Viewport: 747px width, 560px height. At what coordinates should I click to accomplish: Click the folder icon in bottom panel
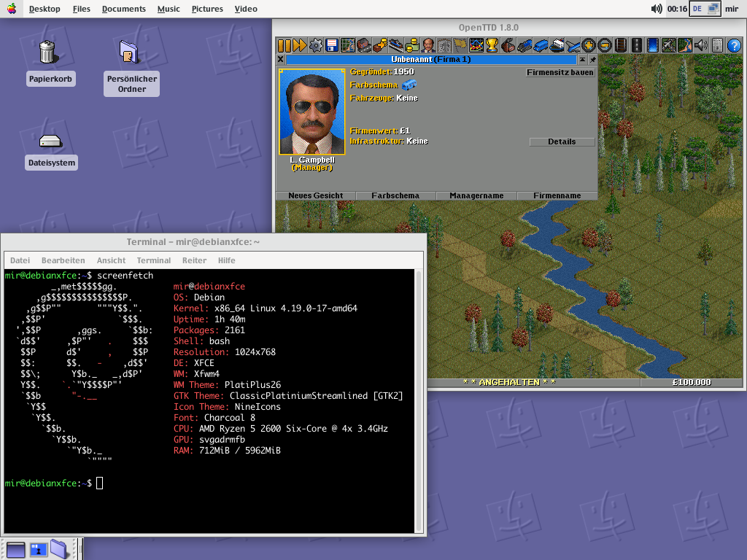click(59, 549)
